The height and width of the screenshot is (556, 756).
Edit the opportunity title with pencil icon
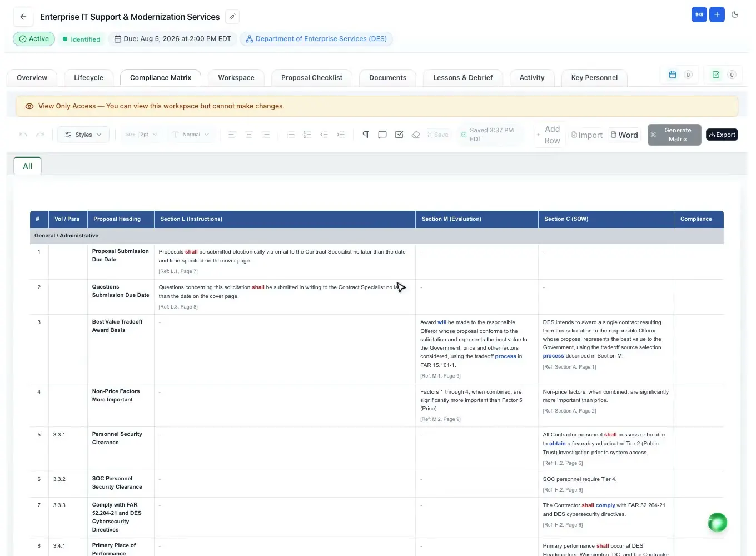click(x=232, y=17)
